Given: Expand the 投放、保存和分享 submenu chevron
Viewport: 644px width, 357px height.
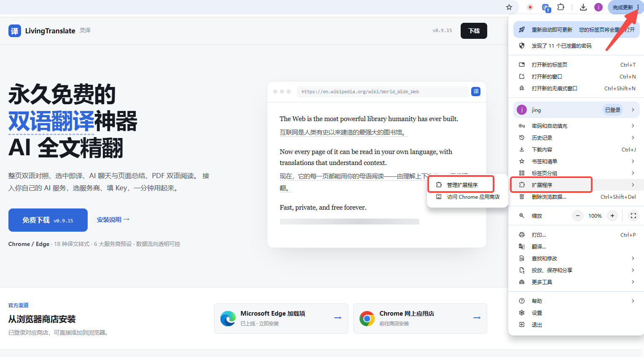Looking at the screenshot, I should pos(633,270).
